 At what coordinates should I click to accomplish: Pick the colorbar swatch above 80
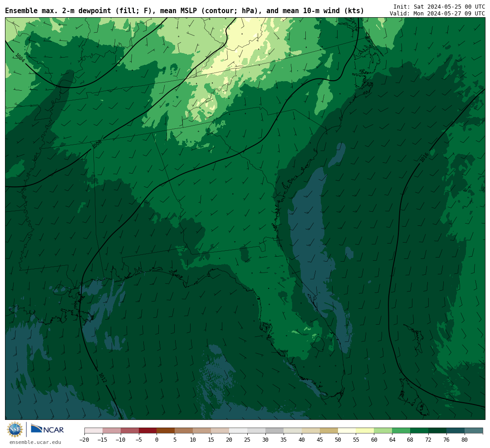coord(473,431)
